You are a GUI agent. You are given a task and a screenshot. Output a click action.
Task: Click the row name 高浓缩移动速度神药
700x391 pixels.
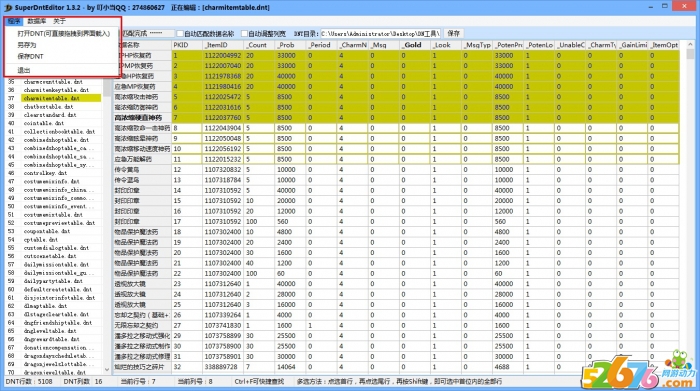(x=142, y=149)
